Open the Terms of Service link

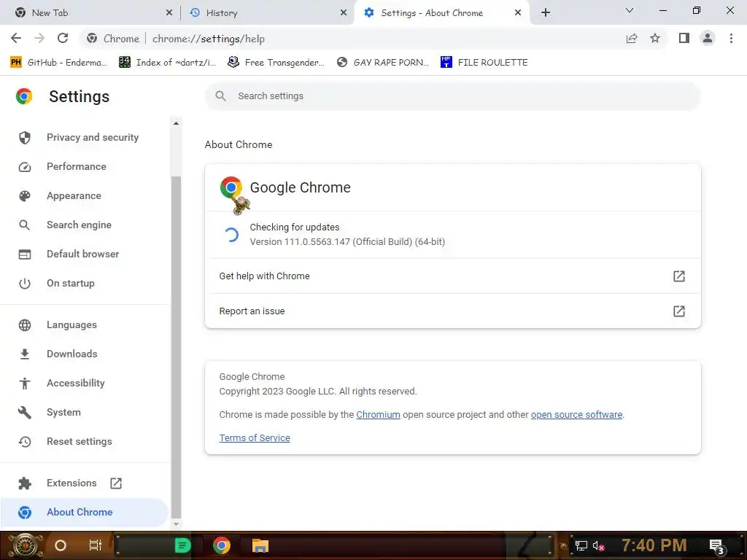[x=255, y=438]
